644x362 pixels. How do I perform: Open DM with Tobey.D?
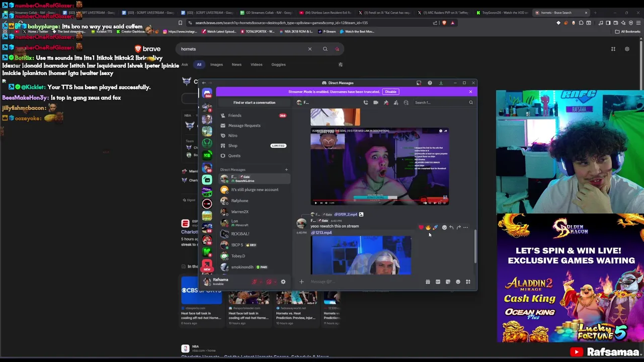click(x=254, y=256)
